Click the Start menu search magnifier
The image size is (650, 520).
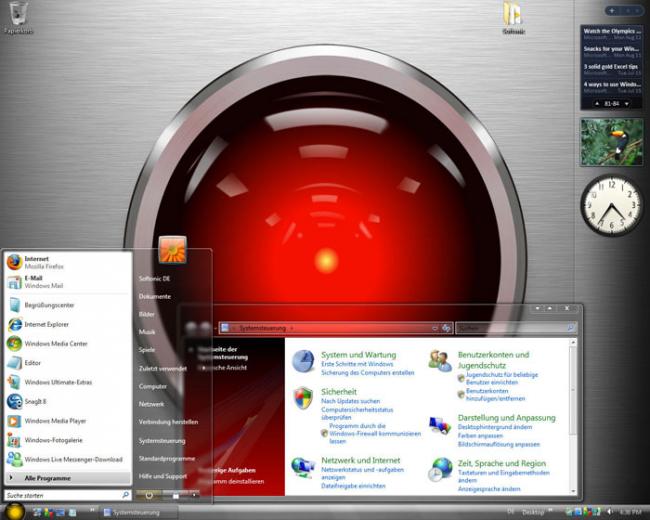pyautogui.click(x=126, y=495)
